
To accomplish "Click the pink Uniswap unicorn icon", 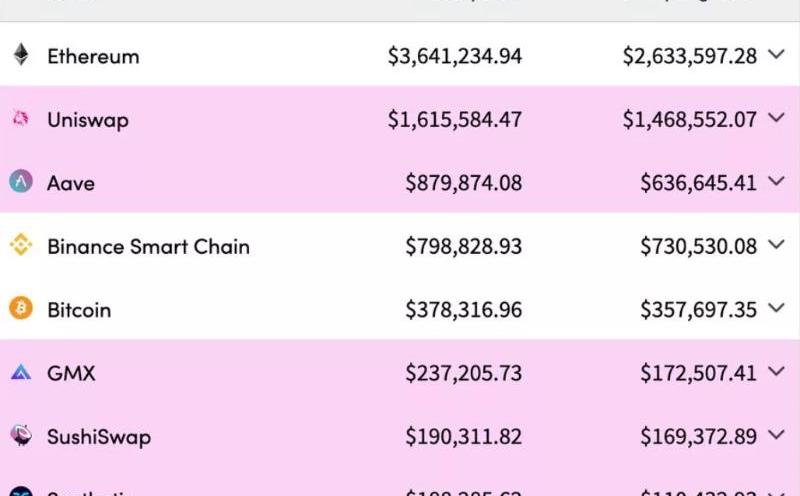I will click(x=21, y=119).
